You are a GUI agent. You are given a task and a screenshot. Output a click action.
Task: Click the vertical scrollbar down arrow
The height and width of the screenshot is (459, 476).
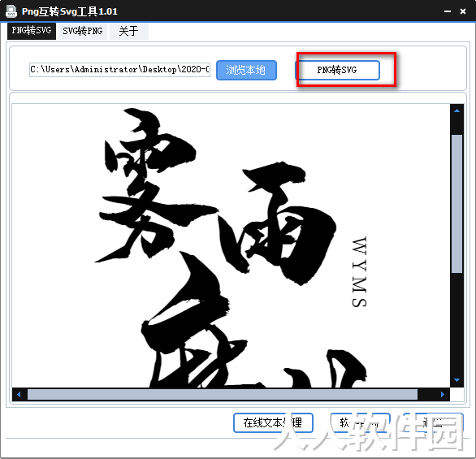[x=457, y=380]
